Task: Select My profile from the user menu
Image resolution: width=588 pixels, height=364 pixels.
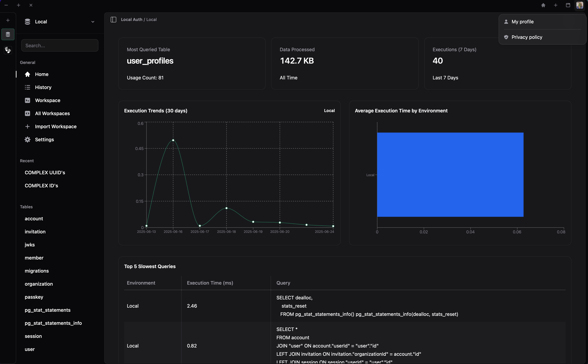Action: pos(542,22)
